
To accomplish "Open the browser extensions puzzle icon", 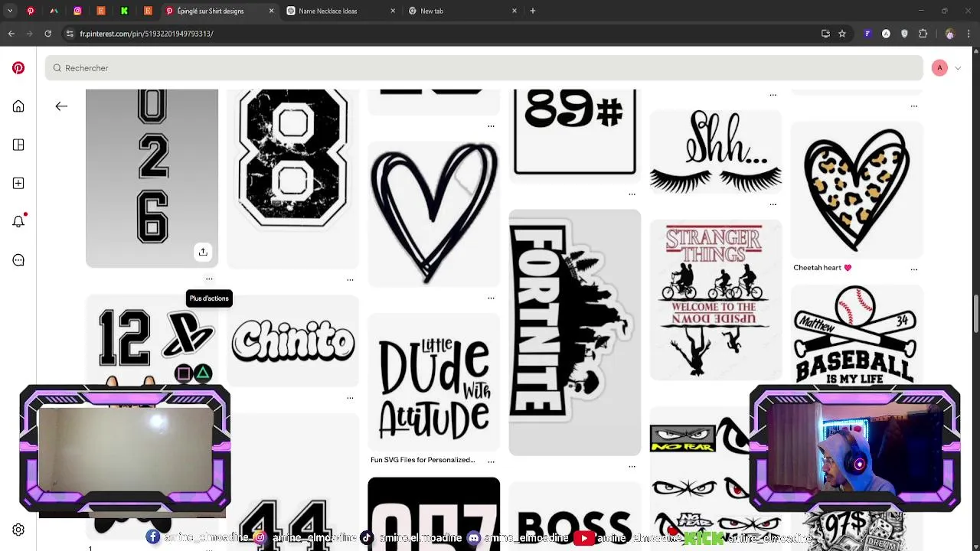I will (x=923, y=34).
